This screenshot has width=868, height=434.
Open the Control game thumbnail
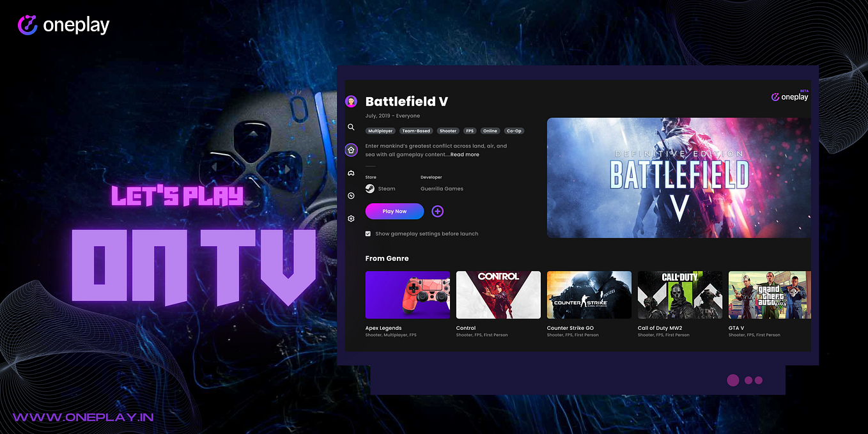498,295
